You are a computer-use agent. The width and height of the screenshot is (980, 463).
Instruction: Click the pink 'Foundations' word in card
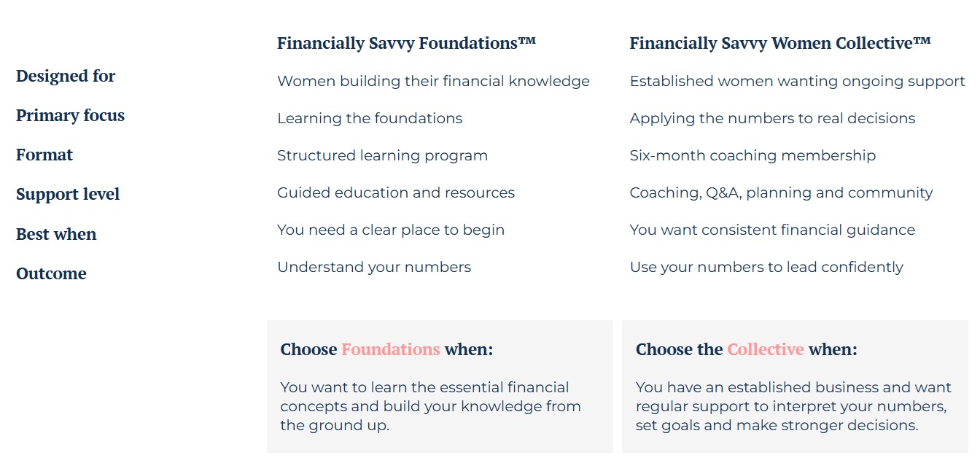pyautogui.click(x=391, y=349)
